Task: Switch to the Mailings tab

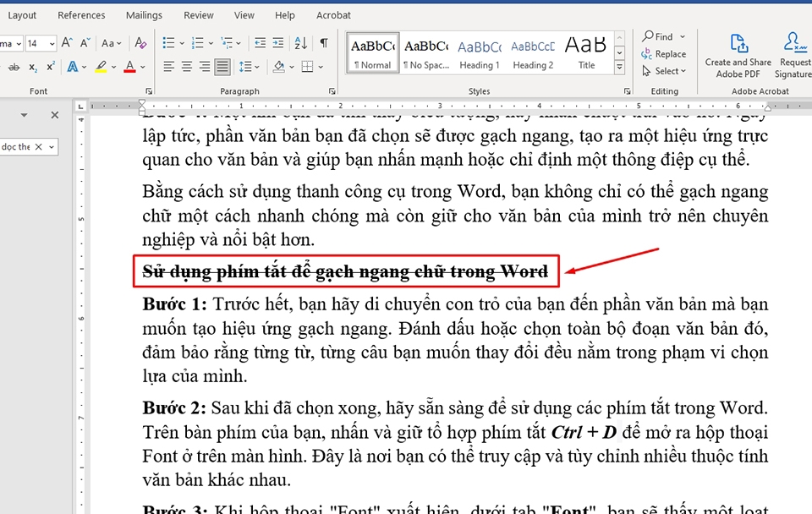Action: pos(144,15)
